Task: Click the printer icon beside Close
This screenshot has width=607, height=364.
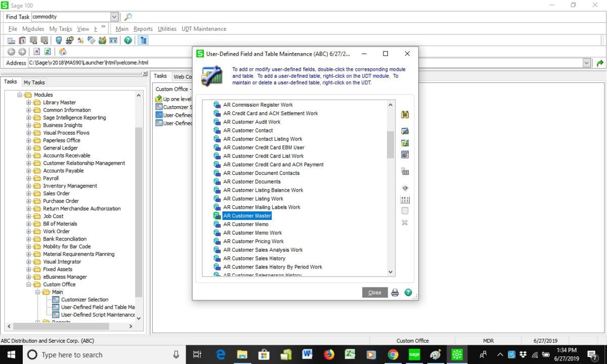Action: click(395, 293)
